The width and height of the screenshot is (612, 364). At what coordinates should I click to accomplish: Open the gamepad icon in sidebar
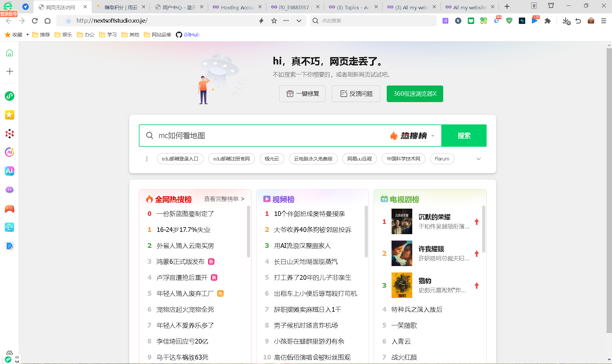pos(10,209)
